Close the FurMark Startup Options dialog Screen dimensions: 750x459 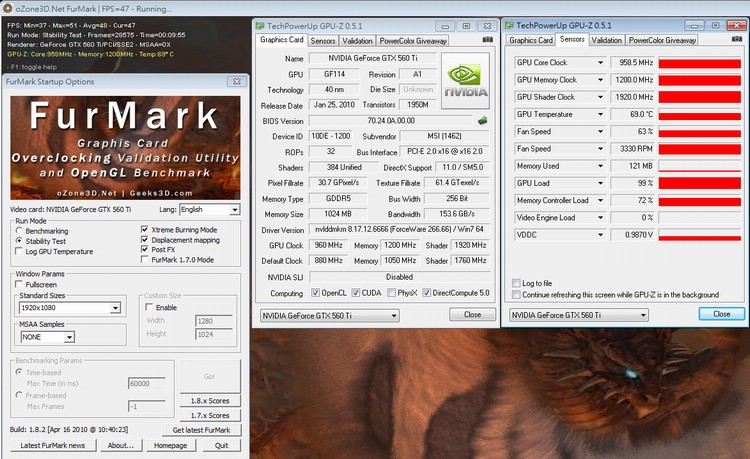pyautogui.click(x=237, y=81)
